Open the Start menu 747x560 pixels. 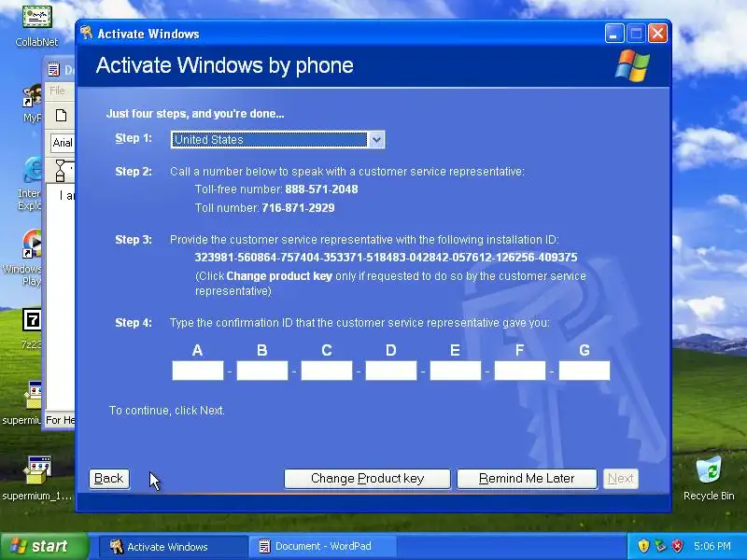pyautogui.click(x=44, y=546)
